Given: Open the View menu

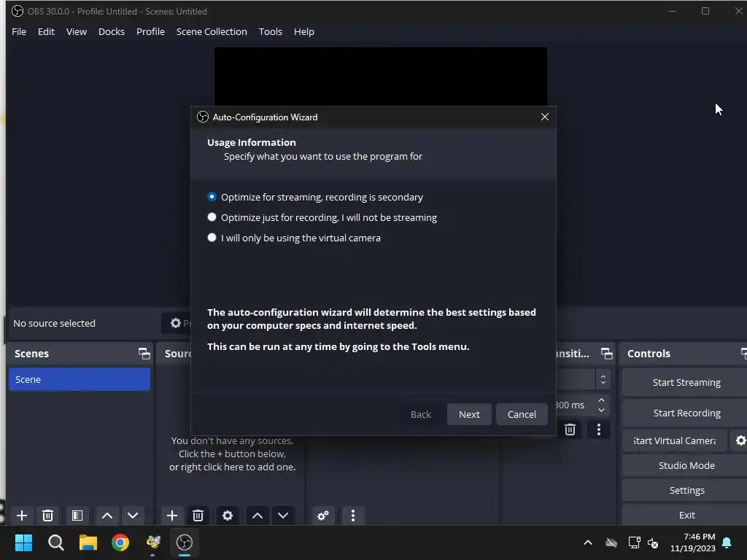Looking at the screenshot, I should 76,31.
